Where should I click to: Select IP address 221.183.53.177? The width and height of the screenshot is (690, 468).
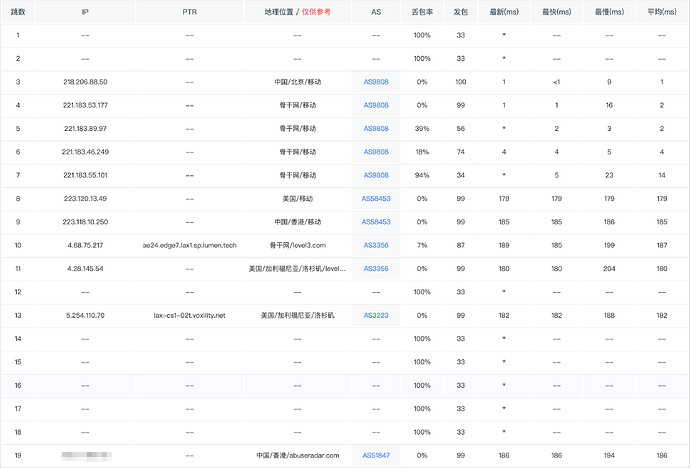(x=85, y=105)
